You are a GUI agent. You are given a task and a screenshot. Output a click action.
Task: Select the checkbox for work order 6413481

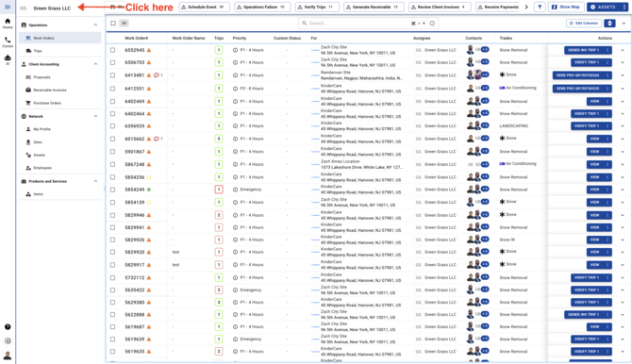pos(113,75)
